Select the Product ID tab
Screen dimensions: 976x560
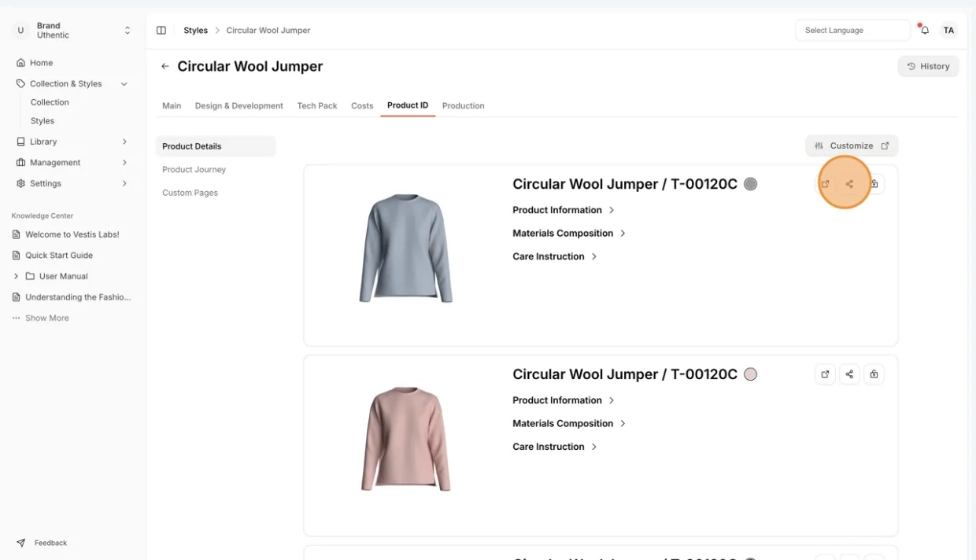pyautogui.click(x=408, y=105)
